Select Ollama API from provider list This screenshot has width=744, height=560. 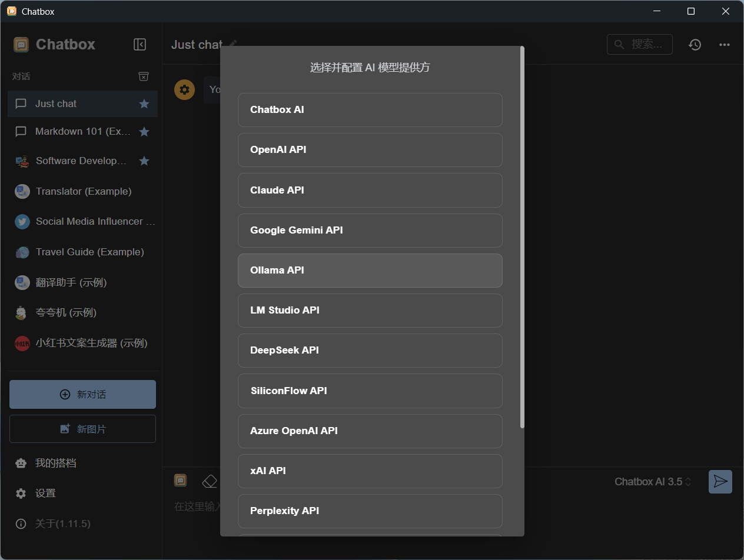370,271
